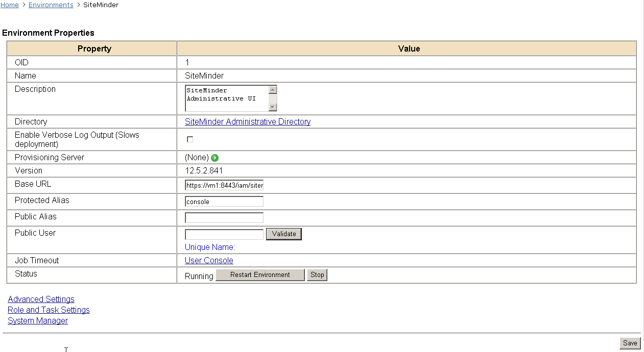This screenshot has height=352, width=644.
Task: Open Environments breadcrumb link
Action: [51, 5]
